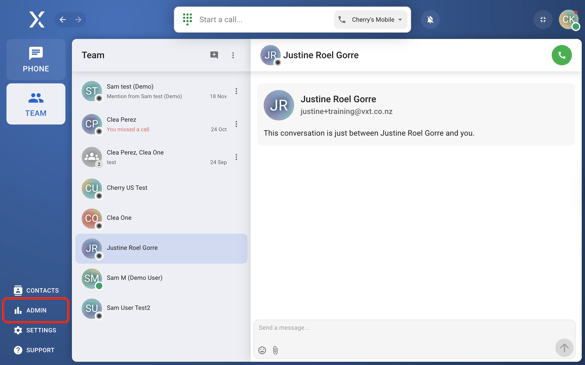Open CONTACTS in the sidebar
Image resolution: width=585 pixels, height=365 pixels.
click(36, 290)
